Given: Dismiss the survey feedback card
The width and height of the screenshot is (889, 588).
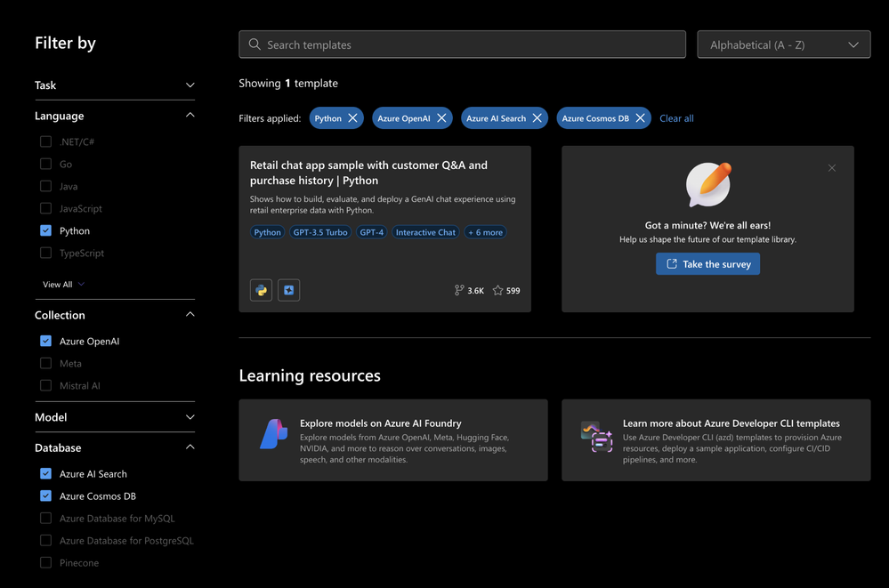Looking at the screenshot, I should point(832,168).
